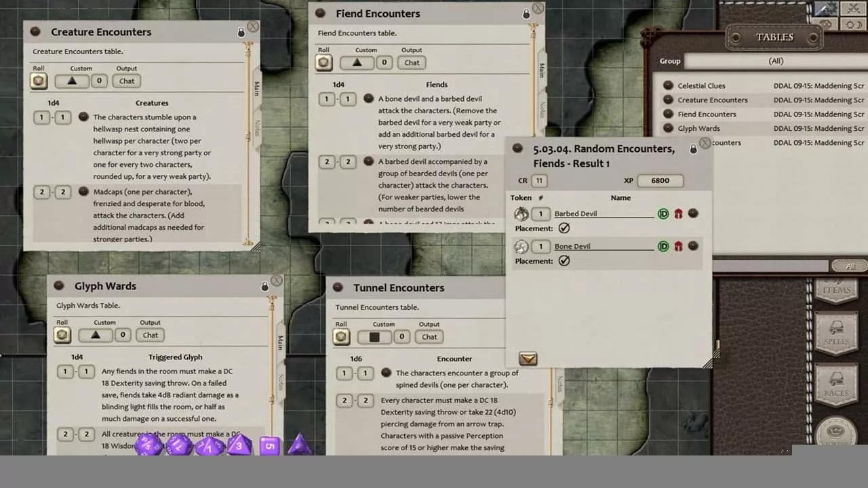The image size is (868, 488).
Task: Open the bearded devils result link in Fiend Encounters
Action: (368, 161)
